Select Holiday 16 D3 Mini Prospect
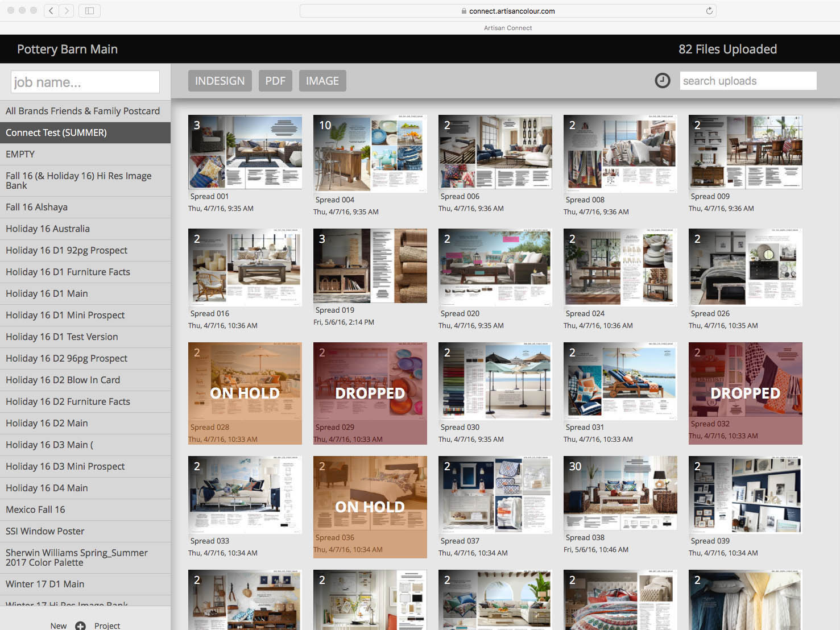Screen dimensions: 840x630 85,466
